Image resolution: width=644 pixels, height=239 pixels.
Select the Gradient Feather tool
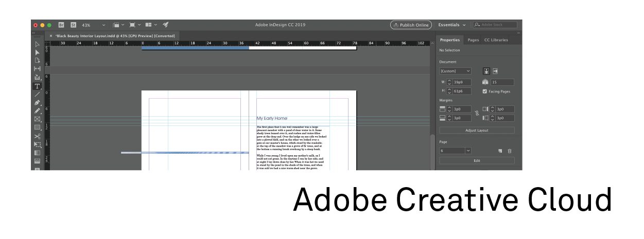tap(37, 161)
